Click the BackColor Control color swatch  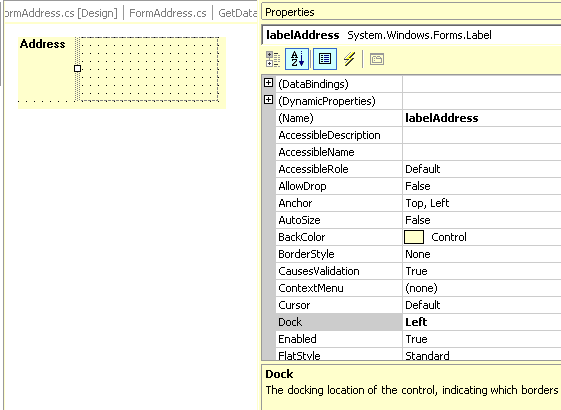coord(414,237)
